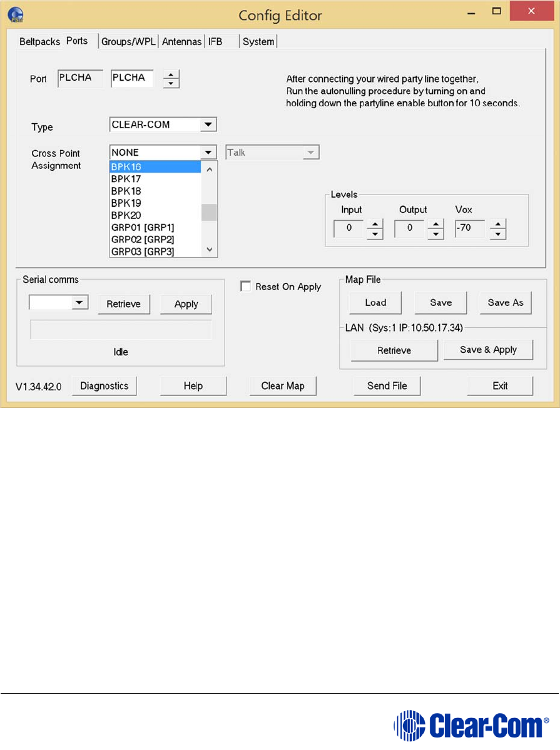The width and height of the screenshot is (560, 750).
Task: Click the Config Editor app icon
Action: pos(16,15)
